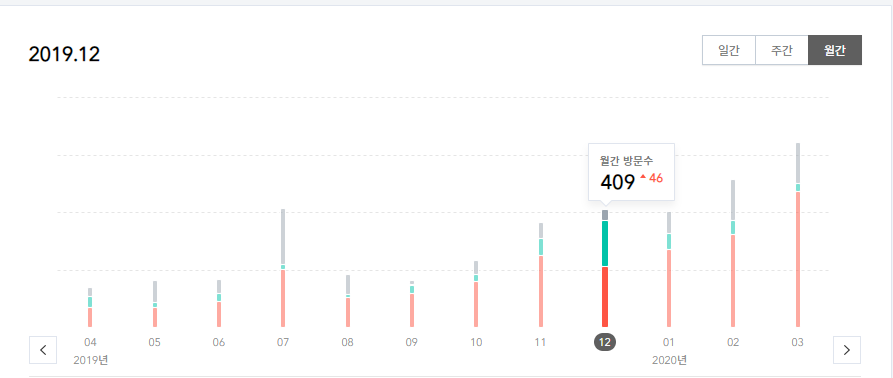This screenshot has height=378, width=893.
Task: Click the 월간 방문수 409 tooltip
Action: [x=632, y=172]
